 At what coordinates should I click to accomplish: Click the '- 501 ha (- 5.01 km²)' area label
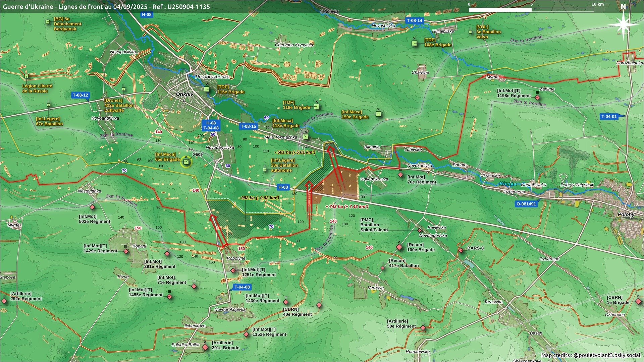(x=295, y=152)
